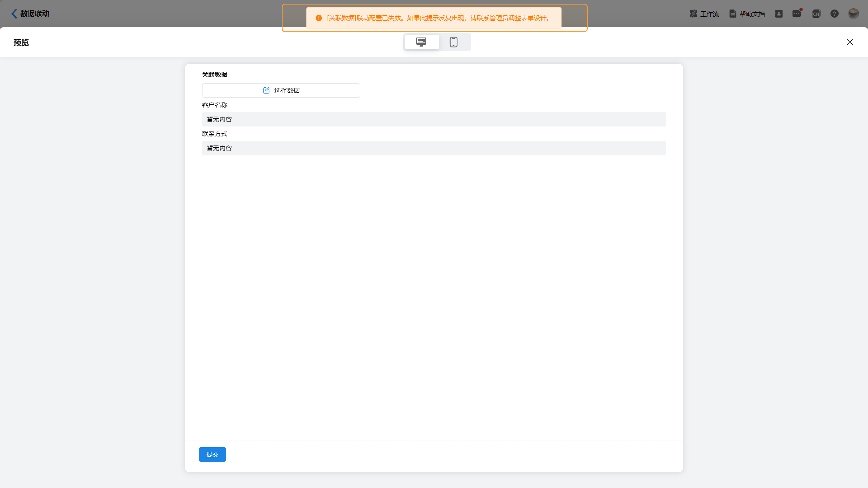The image size is (868, 488).
Task: Switch preview to desktop view
Action: click(422, 42)
